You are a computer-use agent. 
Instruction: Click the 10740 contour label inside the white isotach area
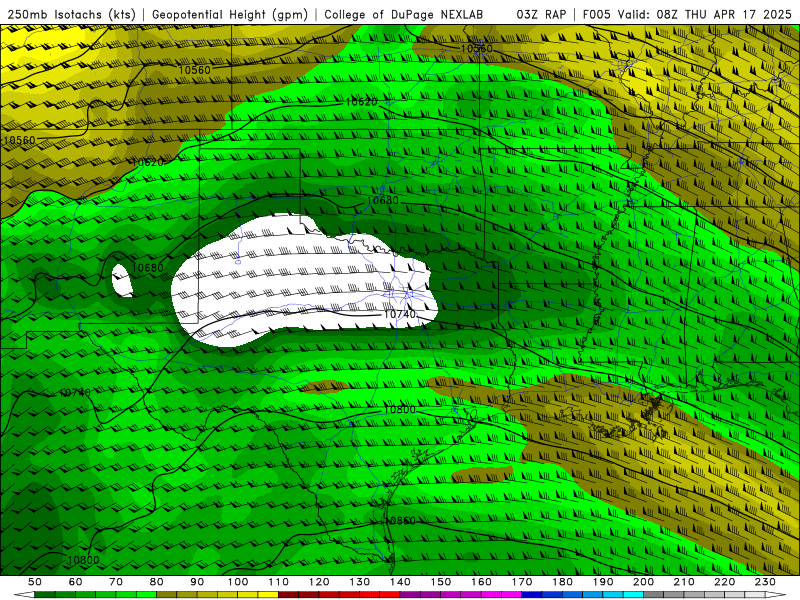[x=399, y=314]
